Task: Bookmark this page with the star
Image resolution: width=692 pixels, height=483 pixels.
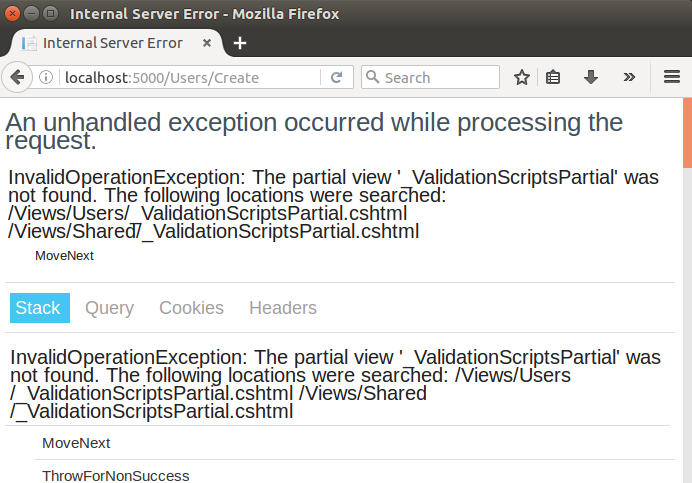Action: click(x=521, y=77)
